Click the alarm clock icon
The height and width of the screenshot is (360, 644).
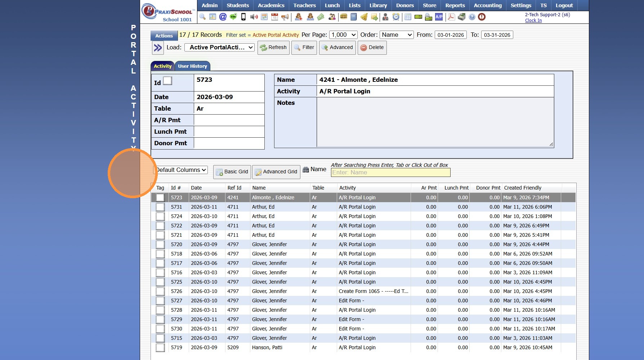click(x=396, y=17)
